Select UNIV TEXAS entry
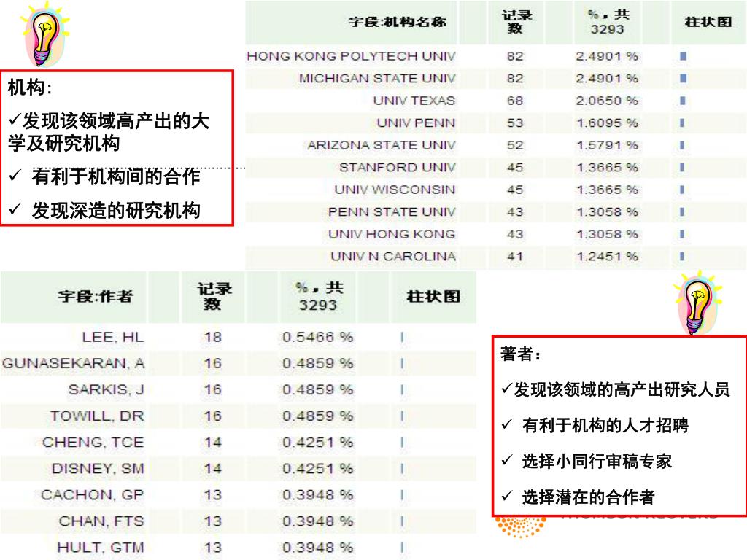 pos(414,101)
